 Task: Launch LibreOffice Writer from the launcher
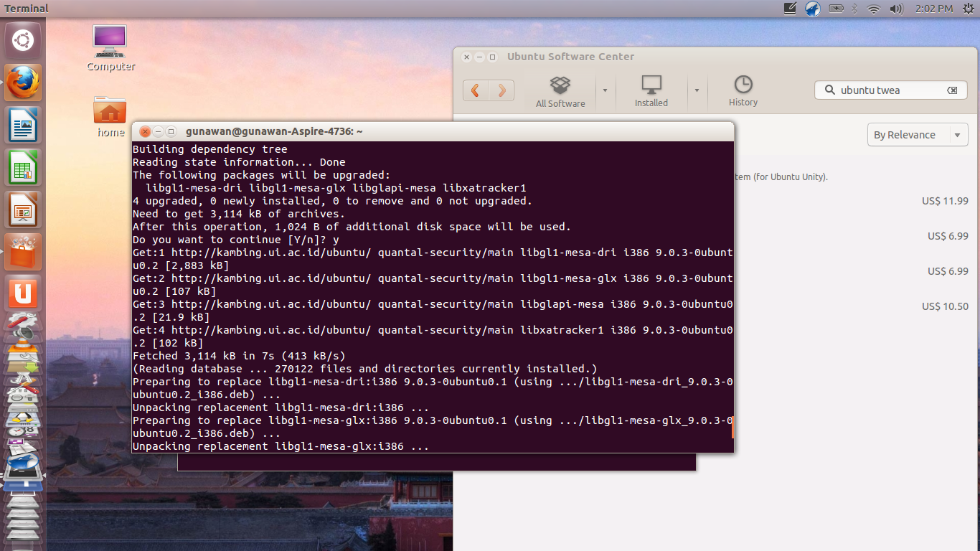(23, 124)
